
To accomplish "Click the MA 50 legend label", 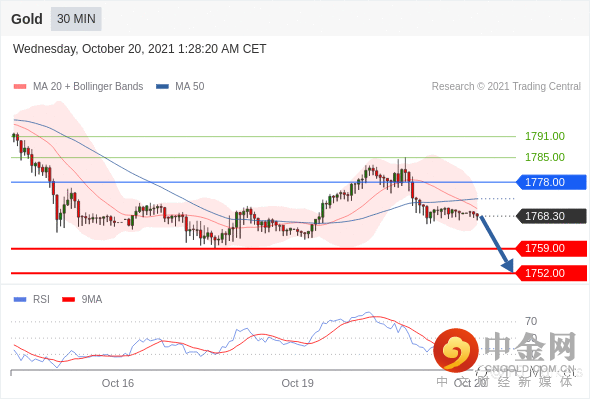I will pyautogui.click(x=190, y=87).
